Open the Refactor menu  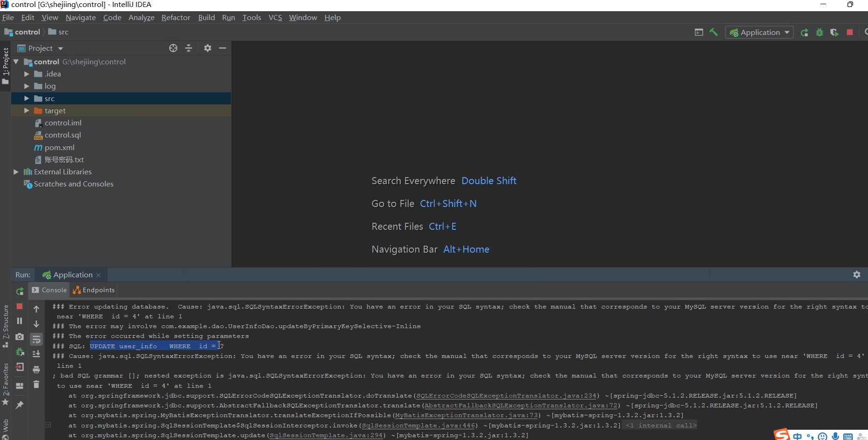pyautogui.click(x=176, y=17)
